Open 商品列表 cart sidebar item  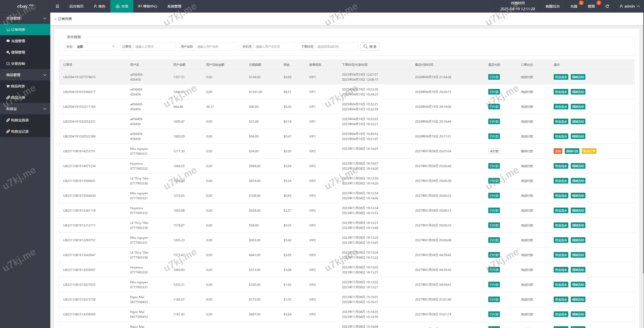(18, 86)
